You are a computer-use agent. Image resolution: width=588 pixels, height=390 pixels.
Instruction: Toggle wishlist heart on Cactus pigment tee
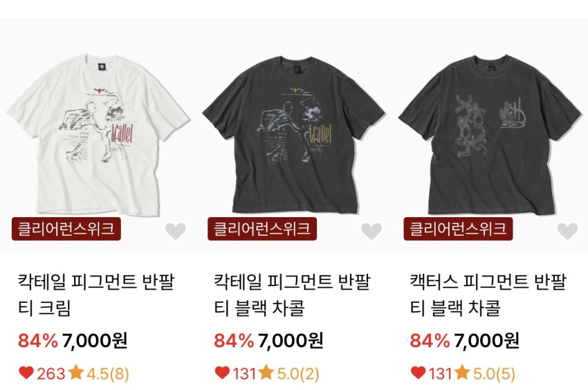pos(567,231)
